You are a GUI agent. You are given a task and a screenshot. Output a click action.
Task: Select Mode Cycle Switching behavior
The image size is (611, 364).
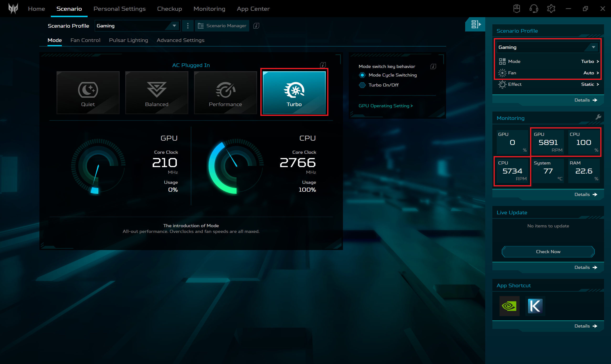coord(362,75)
